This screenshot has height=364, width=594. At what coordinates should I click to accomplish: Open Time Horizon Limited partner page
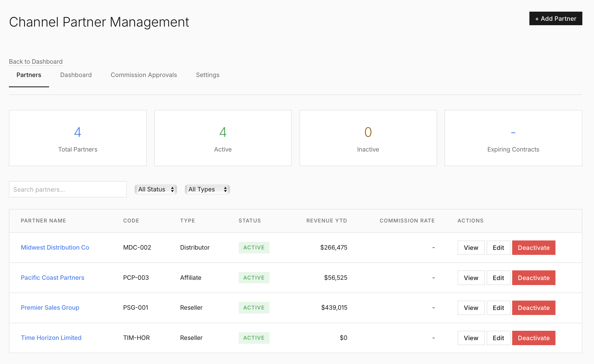click(x=51, y=338)
